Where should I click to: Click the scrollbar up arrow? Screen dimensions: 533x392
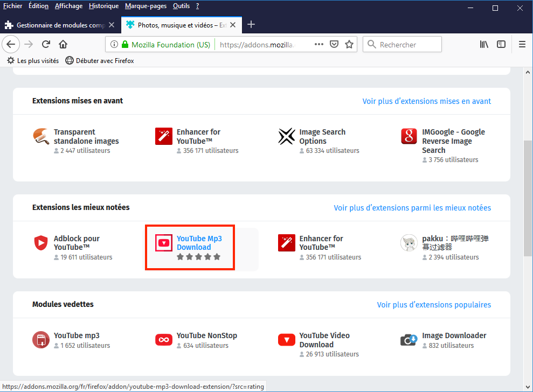click(x=528, y=72)
